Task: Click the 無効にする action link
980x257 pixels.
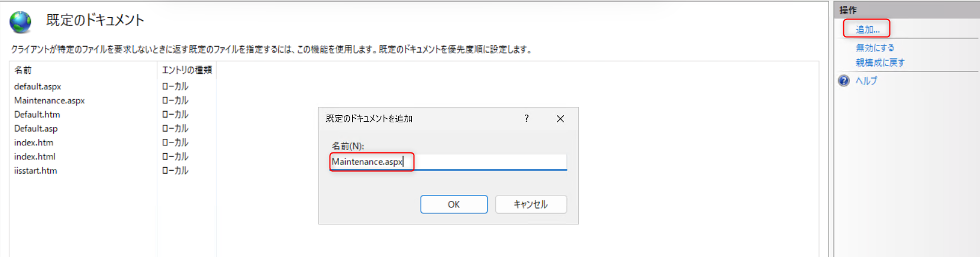Action: (875, 48)
